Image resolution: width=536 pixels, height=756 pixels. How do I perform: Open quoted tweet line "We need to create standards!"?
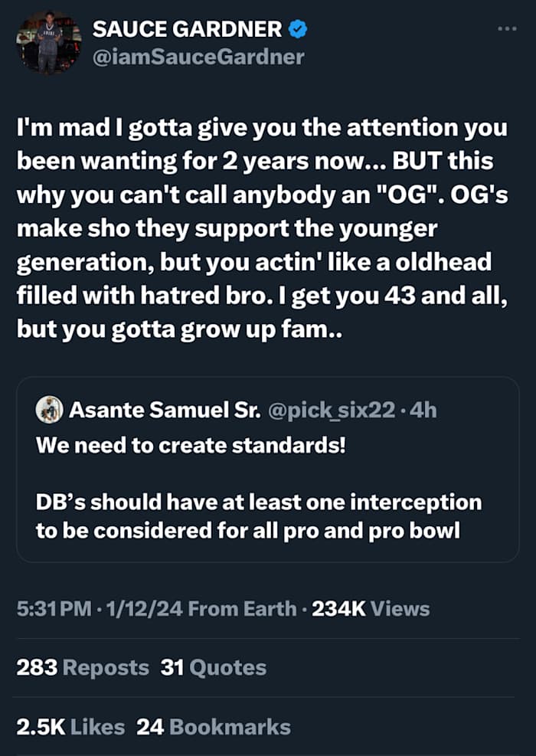[x=191, y=445]
